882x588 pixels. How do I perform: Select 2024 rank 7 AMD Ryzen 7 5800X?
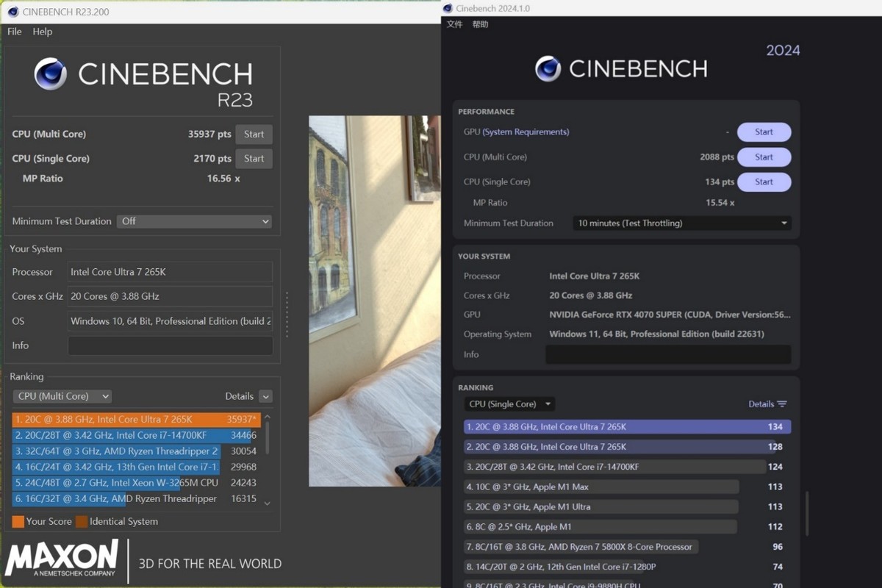(x=628, y=547)
